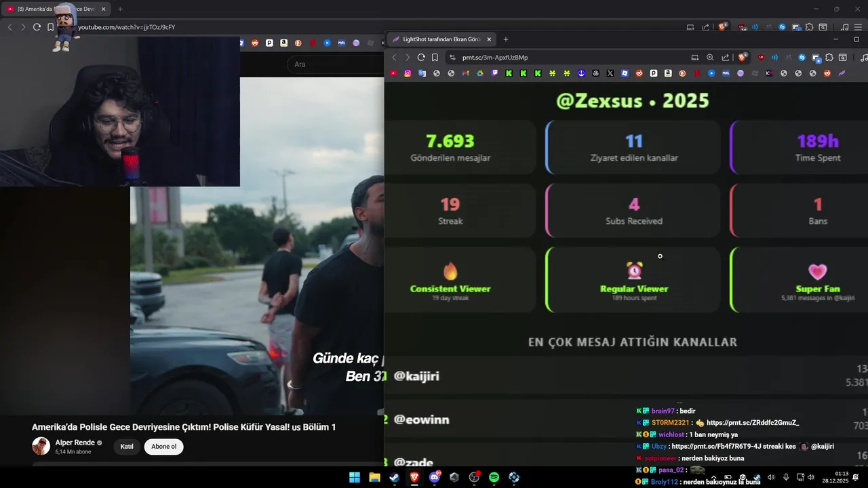The width and height of the screenshot is (868, 488).
Task: Click the Katıl join button
Action: click(127, 447)
